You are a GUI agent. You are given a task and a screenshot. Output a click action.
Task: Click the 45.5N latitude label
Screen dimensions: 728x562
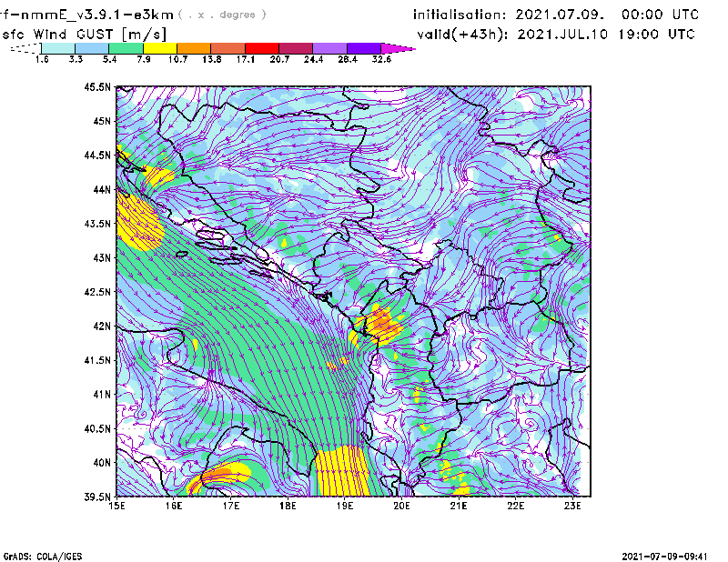pos(97,86)
